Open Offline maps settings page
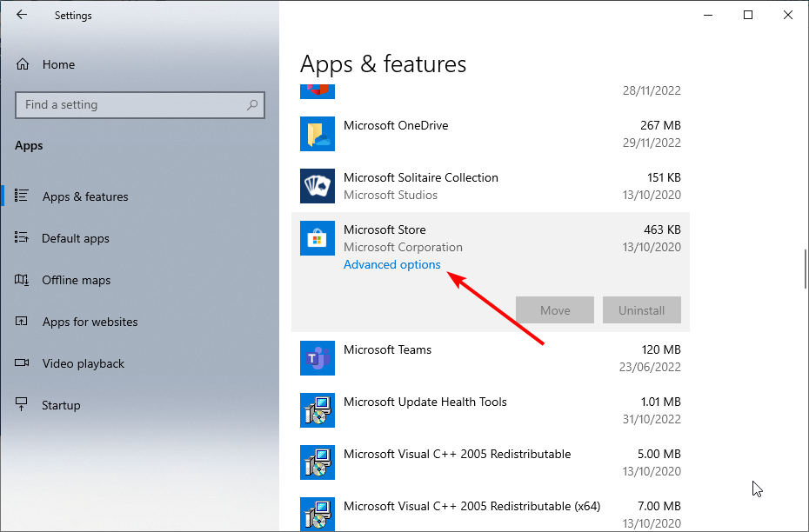This screenshot has width=809, height=532. [x=77, y=280]
